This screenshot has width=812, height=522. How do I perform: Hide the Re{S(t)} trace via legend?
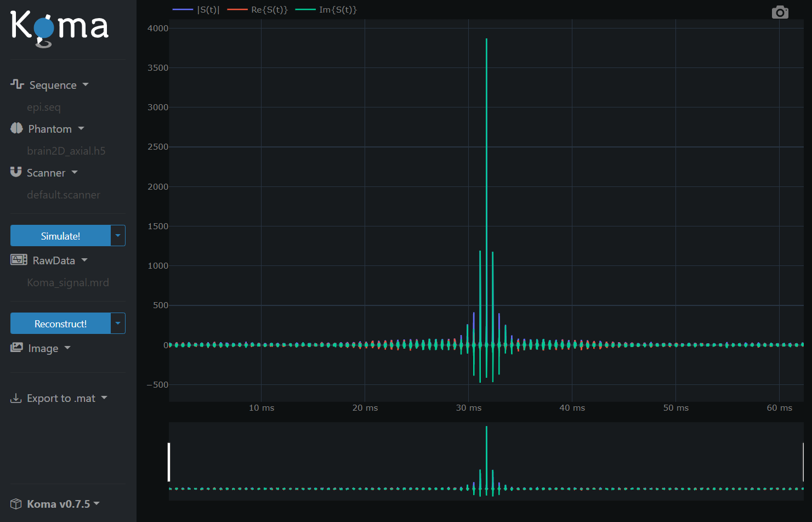tap(269, 10)
